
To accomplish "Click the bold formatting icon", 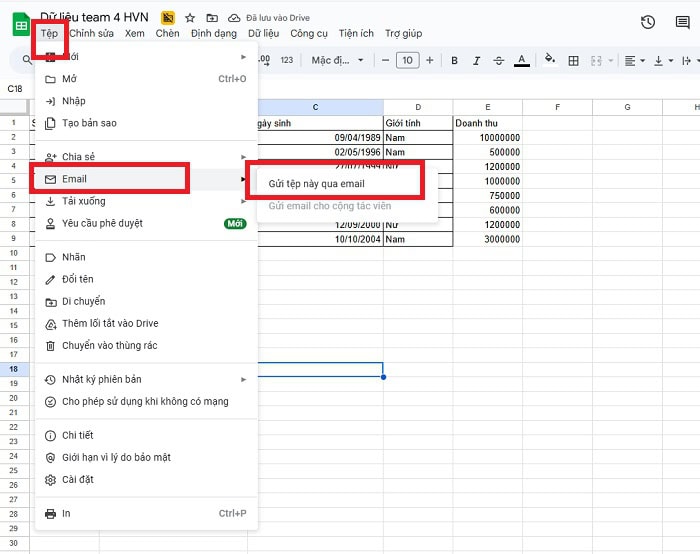I will 454,61.
